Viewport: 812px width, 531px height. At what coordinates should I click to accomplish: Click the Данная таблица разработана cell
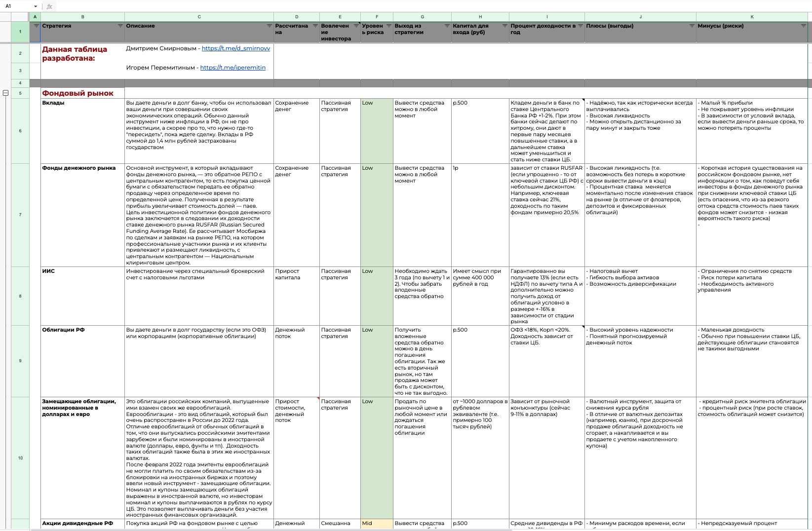(82, 61)
